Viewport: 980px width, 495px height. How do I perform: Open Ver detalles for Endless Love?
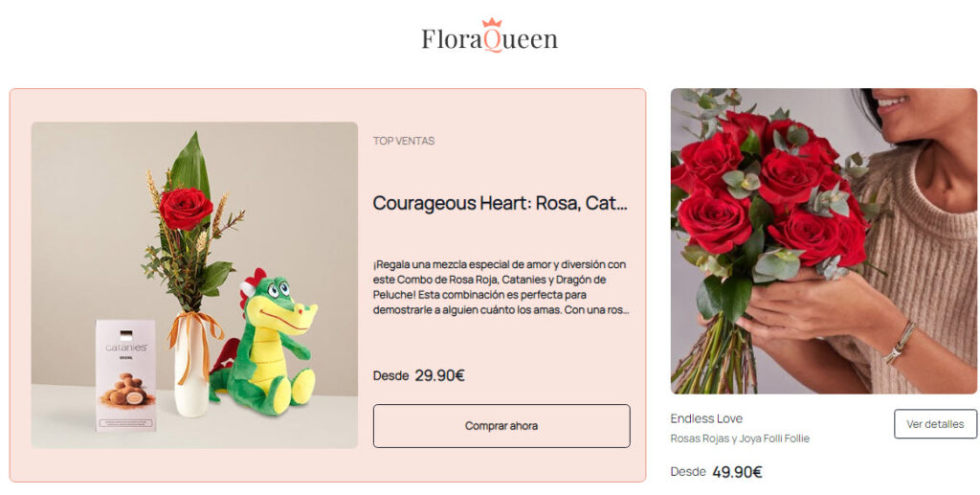[x=935, y=424]
